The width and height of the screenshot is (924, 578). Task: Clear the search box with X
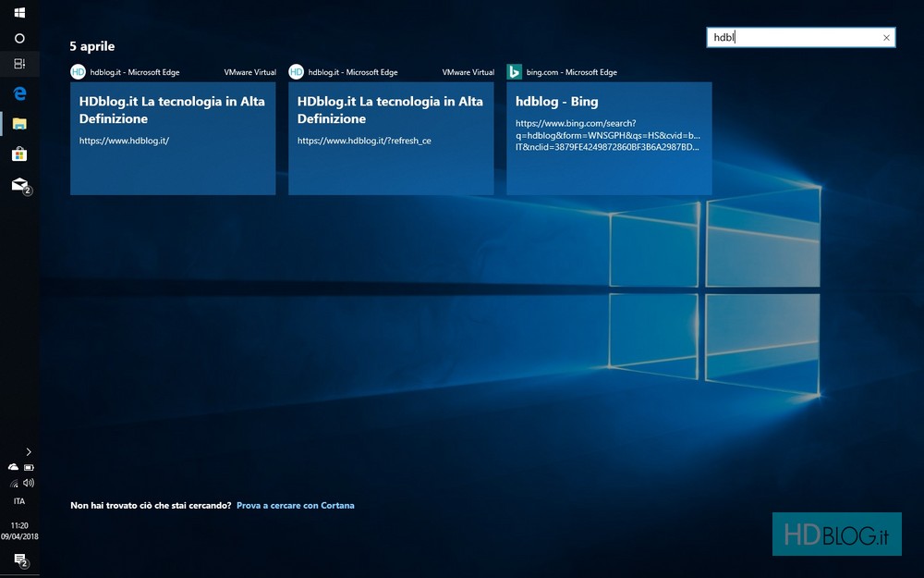(886, 38)
